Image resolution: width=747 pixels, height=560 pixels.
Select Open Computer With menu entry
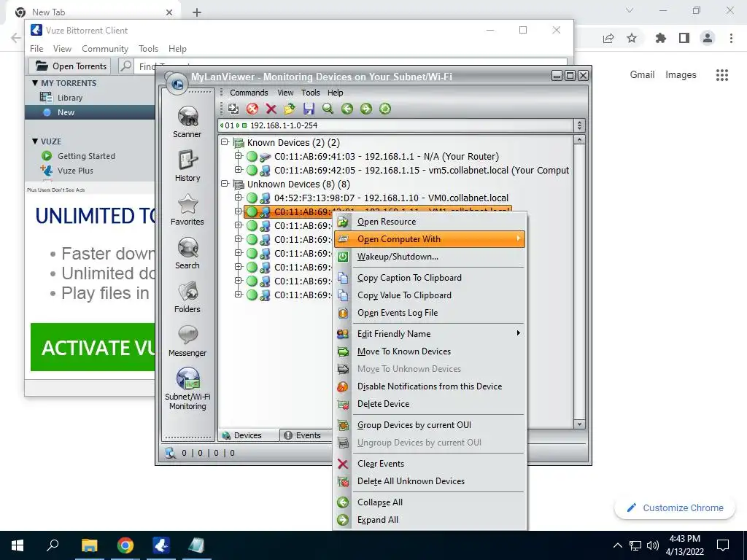pos(429,239)
